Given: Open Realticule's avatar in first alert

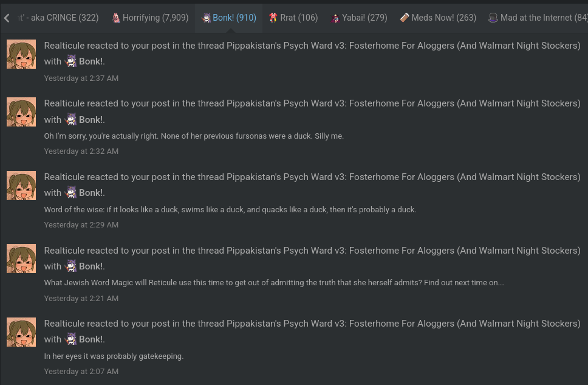Looking at the screenshot, I should click(x=21, y=54).
